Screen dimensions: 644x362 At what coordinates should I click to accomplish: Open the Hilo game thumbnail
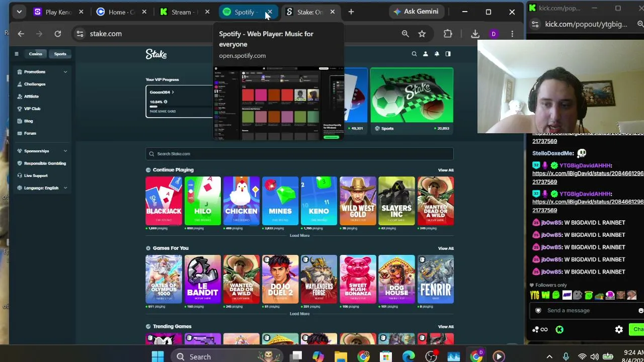coord(202,201)
